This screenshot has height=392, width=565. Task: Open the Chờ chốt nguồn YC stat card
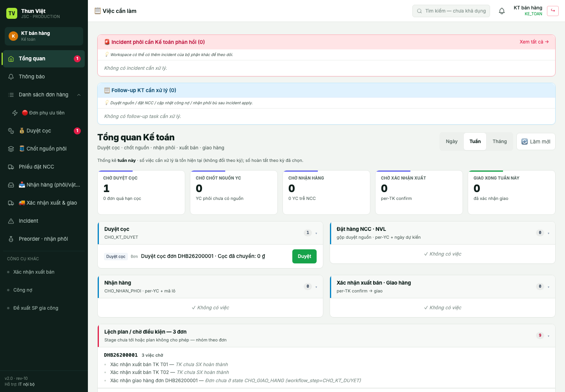(x=234, y=192)
